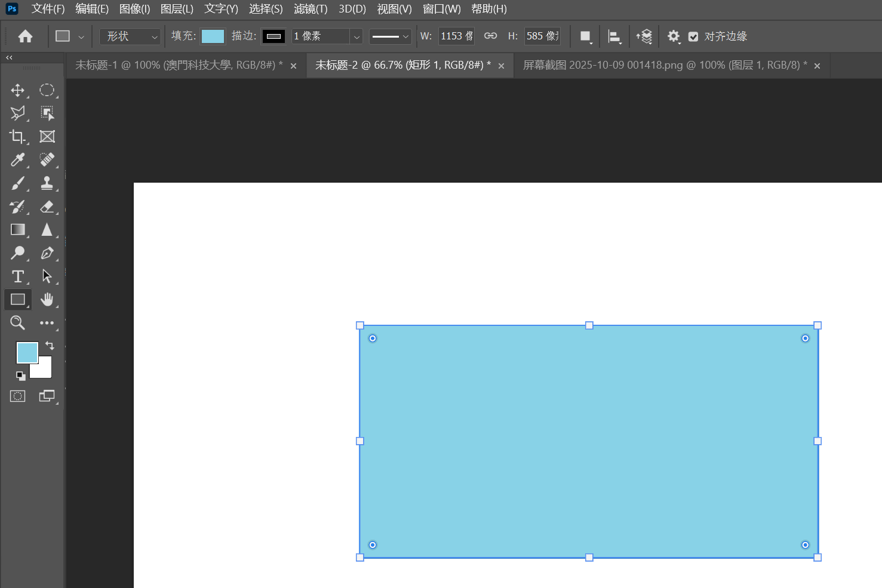The height and width of the screenshot is (588, 882).
Task: Select the Sharpen tool
Action: [47, 230]
